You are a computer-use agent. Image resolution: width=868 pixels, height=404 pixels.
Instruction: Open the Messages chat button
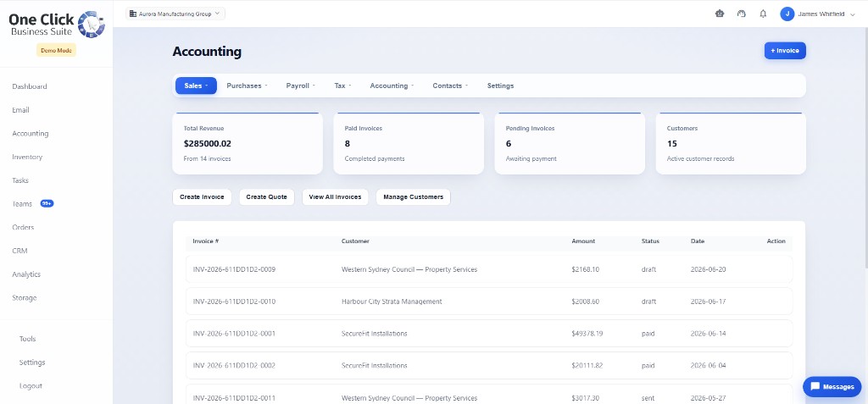pos(832,387)
